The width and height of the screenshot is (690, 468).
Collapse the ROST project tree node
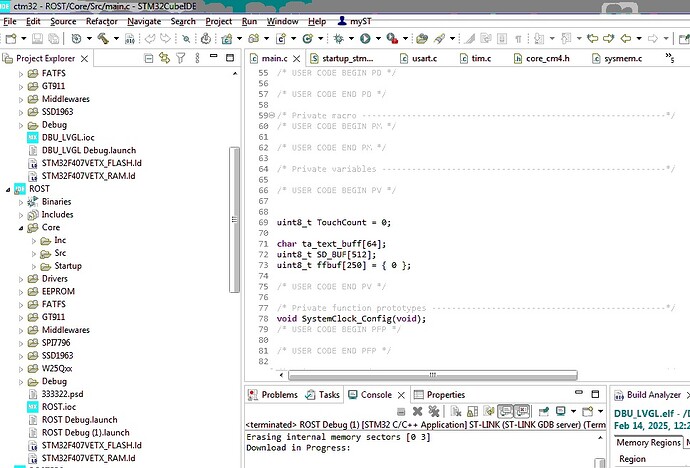point(8,190)
